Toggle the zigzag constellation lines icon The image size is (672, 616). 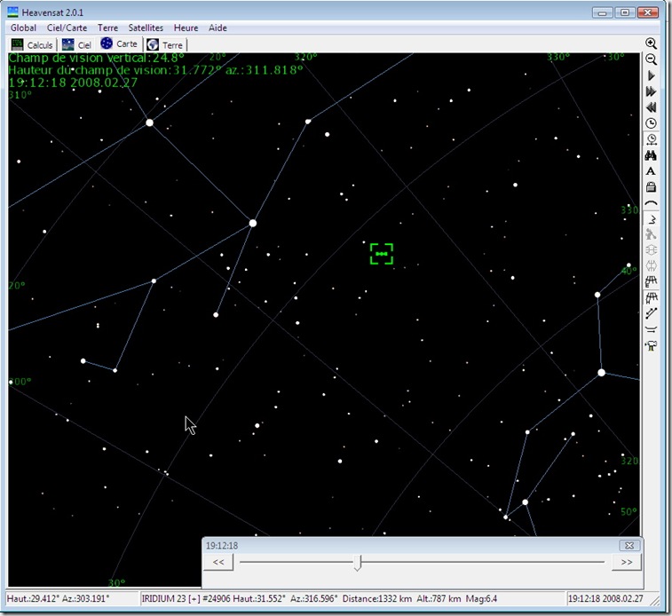(651, 219)
